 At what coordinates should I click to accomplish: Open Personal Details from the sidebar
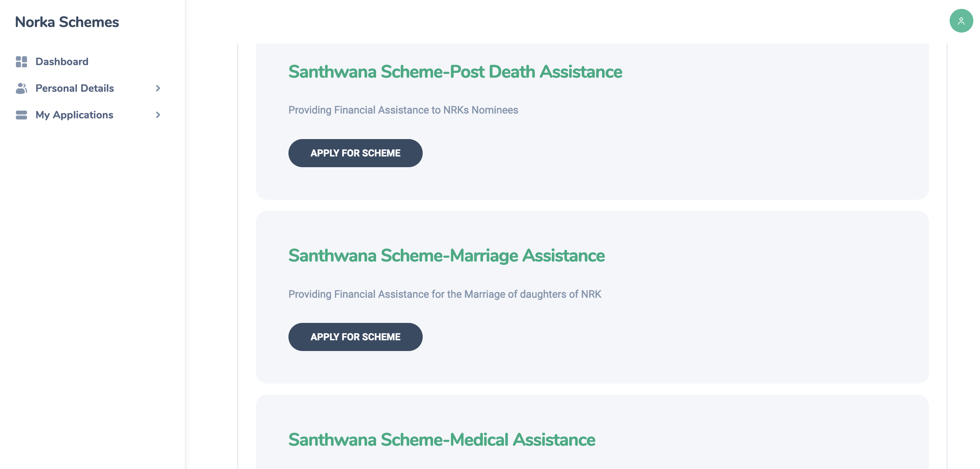coord(75,88)
